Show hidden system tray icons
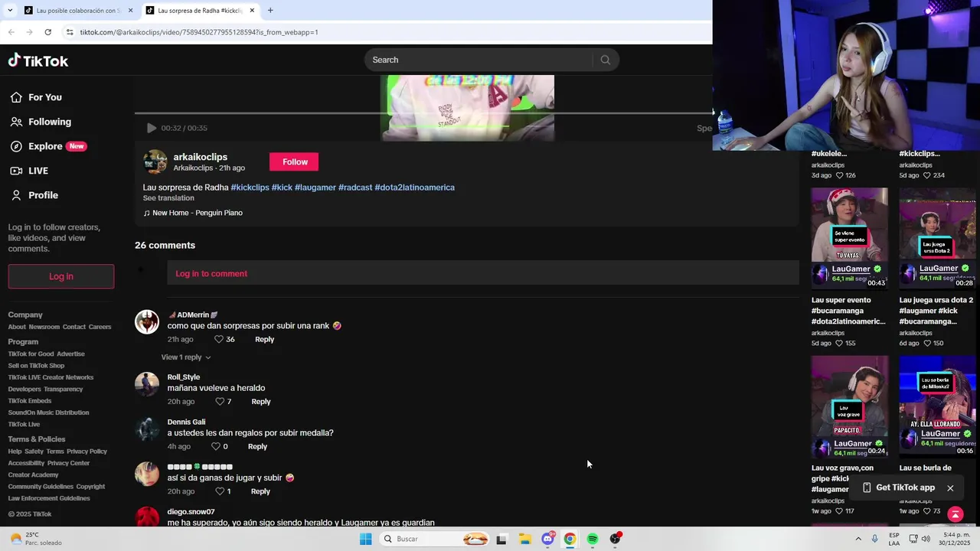Viewport: 980px width, 551px height. (x=857, y=539)
